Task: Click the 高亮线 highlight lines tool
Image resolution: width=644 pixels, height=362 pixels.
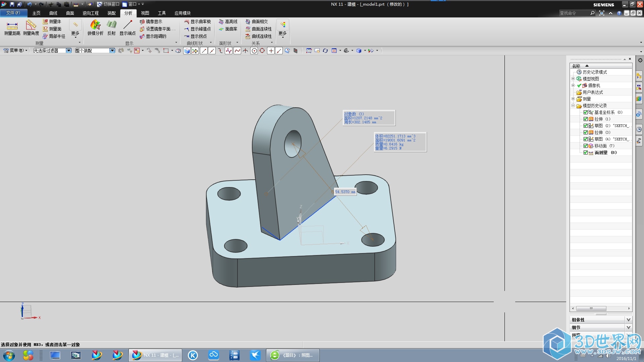Action: [228, 21]
